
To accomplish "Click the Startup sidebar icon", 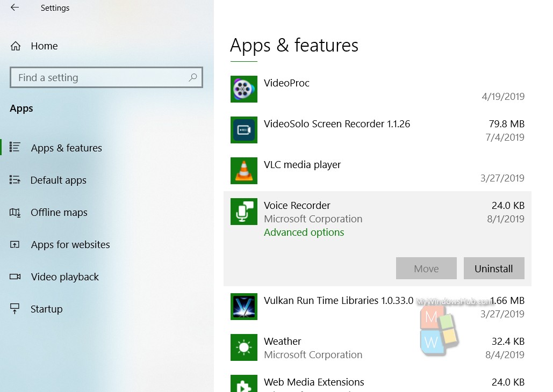I will click(15, 309).
